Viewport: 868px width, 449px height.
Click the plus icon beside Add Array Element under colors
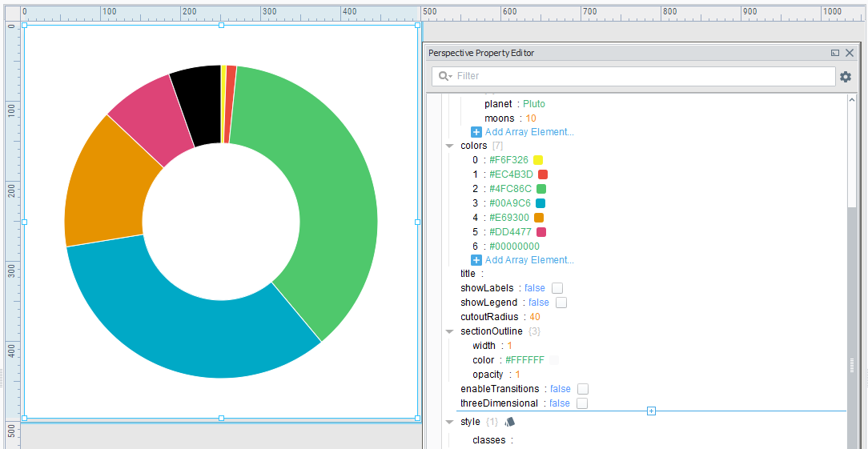tap(476, 259)
